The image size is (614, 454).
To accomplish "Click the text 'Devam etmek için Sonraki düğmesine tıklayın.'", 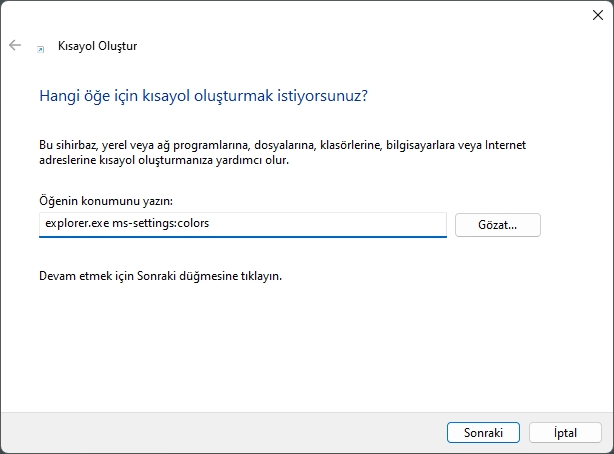I will pos(161,276).
